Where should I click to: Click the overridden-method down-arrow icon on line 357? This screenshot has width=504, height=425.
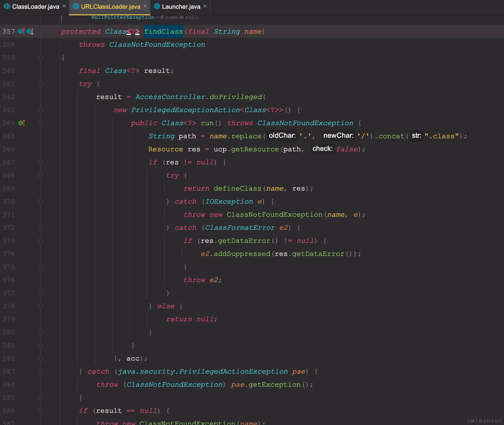pyautogui.click(x=30, y=32)
